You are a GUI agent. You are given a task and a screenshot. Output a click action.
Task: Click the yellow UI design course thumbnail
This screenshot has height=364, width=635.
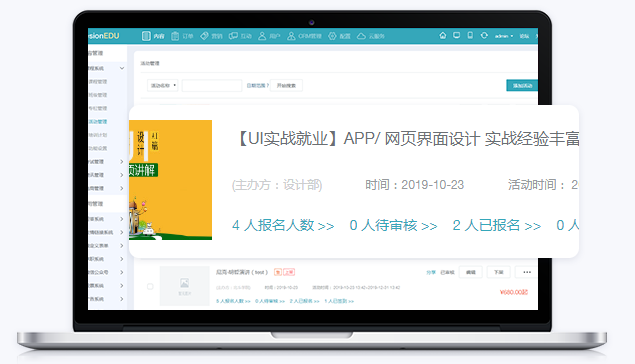pos(170,180)
